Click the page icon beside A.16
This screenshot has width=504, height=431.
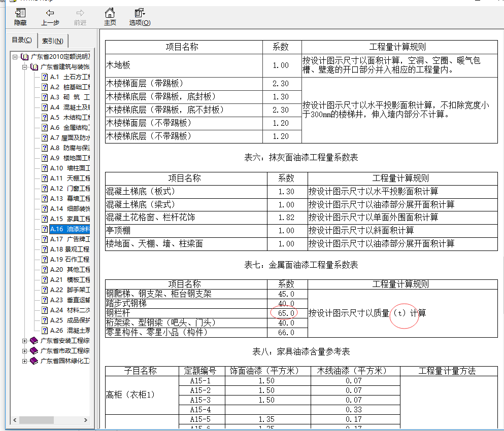pyautogui.click(x=45, y=229)
